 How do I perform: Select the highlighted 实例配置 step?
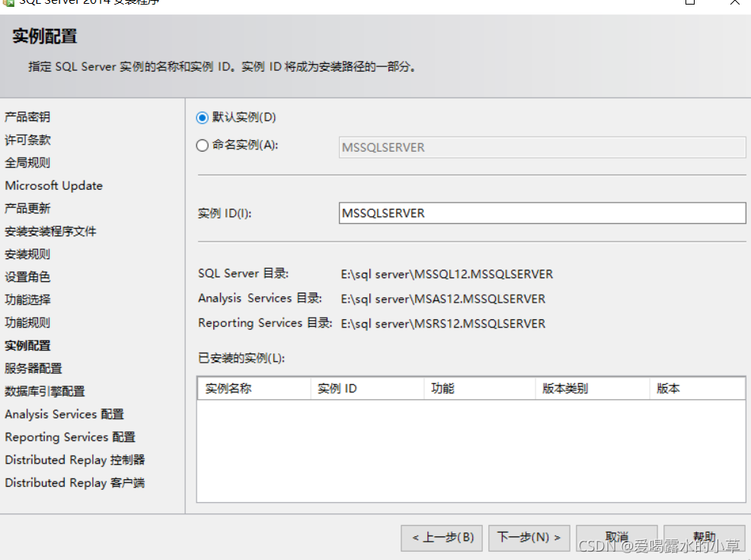click(x=27, y=345)
